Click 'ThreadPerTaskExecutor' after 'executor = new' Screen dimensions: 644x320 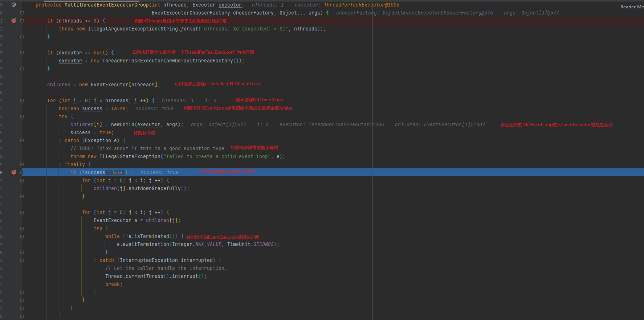[133, 61]
